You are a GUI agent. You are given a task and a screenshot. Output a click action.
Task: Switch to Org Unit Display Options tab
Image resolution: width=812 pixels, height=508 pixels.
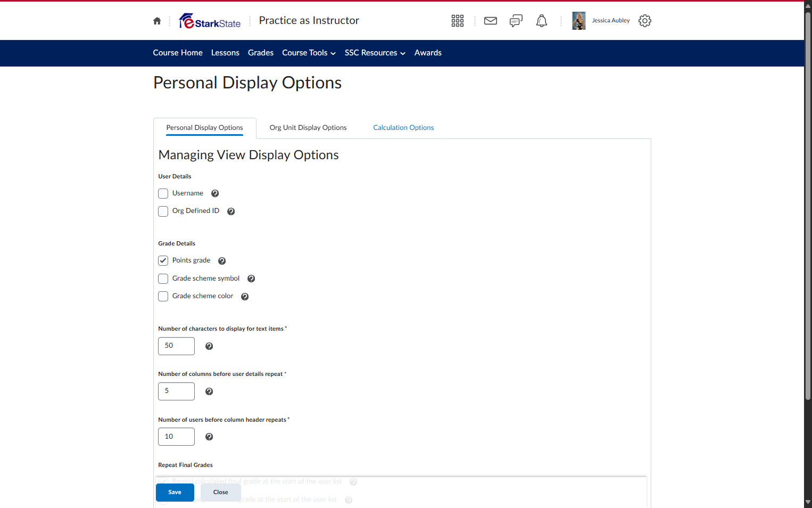tap(308, 128)
